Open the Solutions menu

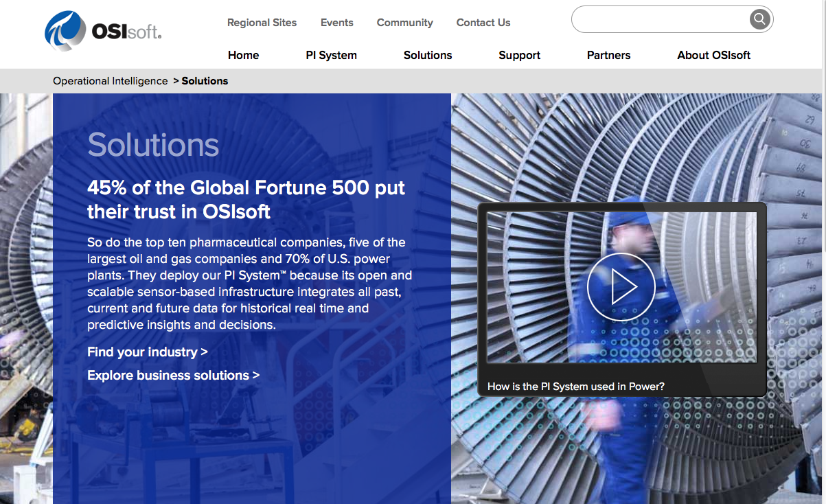pyautogui.click(x=428, y=55)
